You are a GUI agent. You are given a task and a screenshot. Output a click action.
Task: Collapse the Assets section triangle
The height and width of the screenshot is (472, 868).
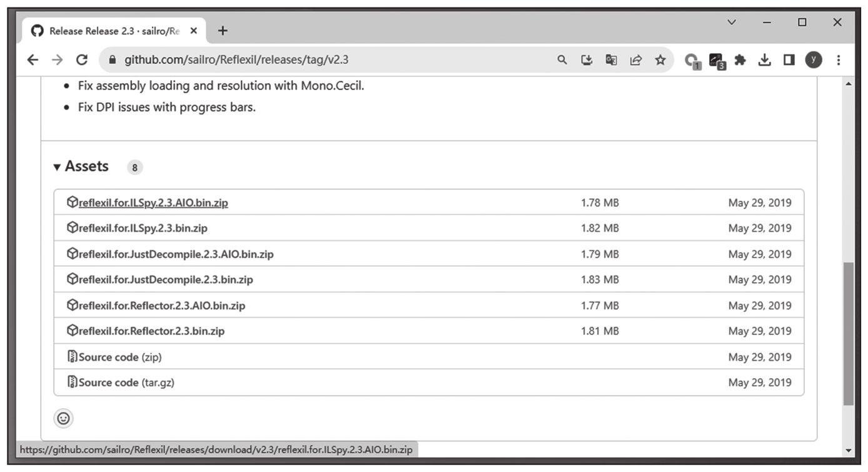[57, 167]
